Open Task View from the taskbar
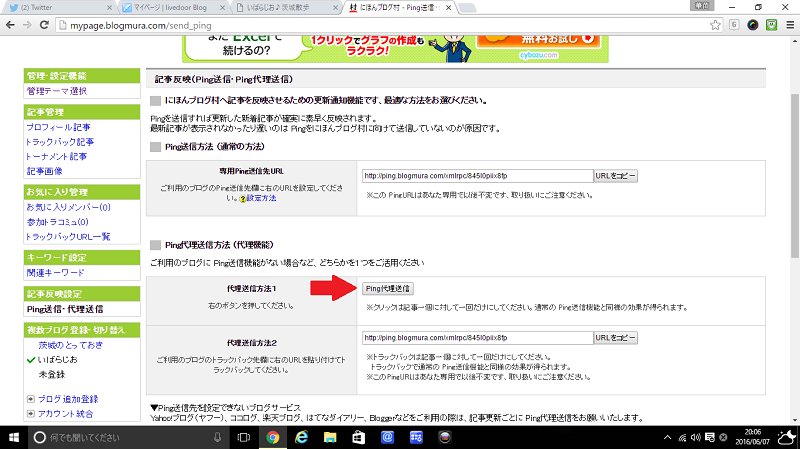Viewport: 800px width, 449px height. pos(244,437)
